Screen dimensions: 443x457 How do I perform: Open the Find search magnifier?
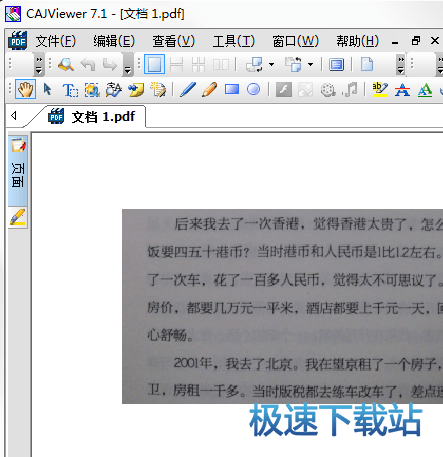(x=66, y=64)
